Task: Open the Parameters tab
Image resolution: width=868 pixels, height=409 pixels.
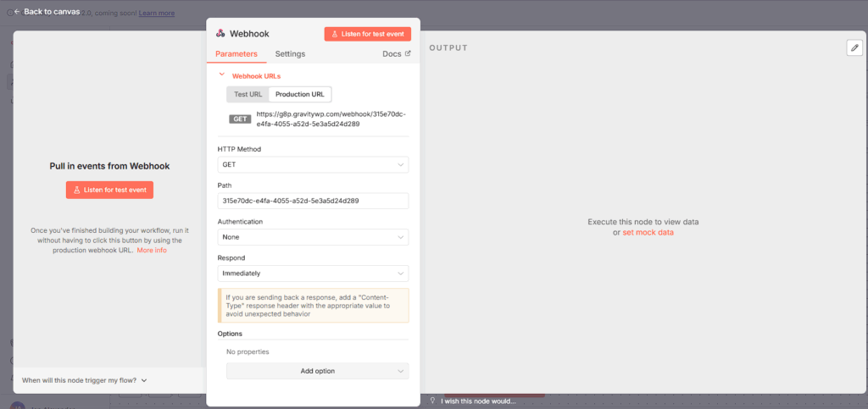Action: 236,54
